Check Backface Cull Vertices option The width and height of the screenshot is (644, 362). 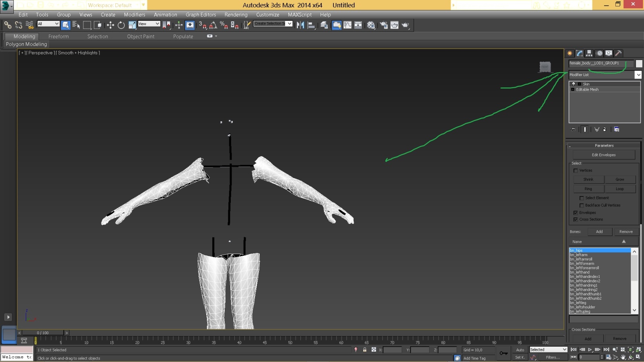click(582, 205)
